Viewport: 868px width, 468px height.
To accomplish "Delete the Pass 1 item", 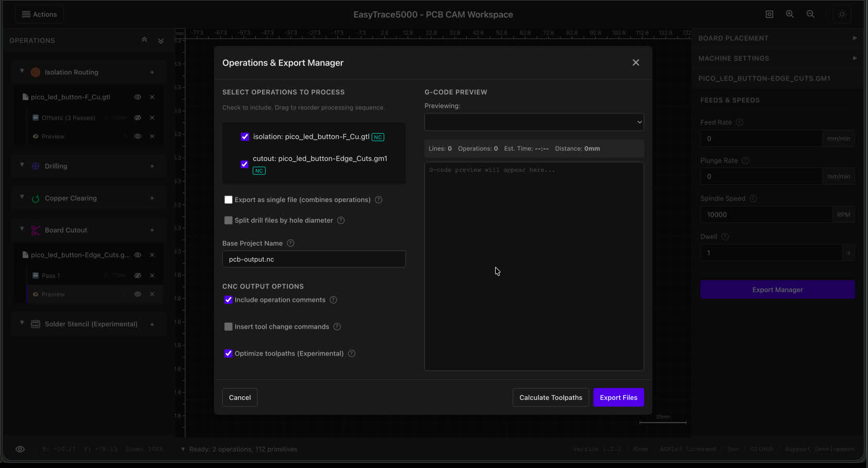I will coord(152,276).
